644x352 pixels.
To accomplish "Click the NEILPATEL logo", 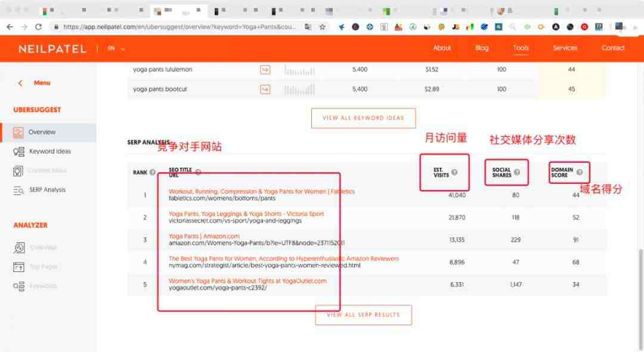I will tap(52, 49).
